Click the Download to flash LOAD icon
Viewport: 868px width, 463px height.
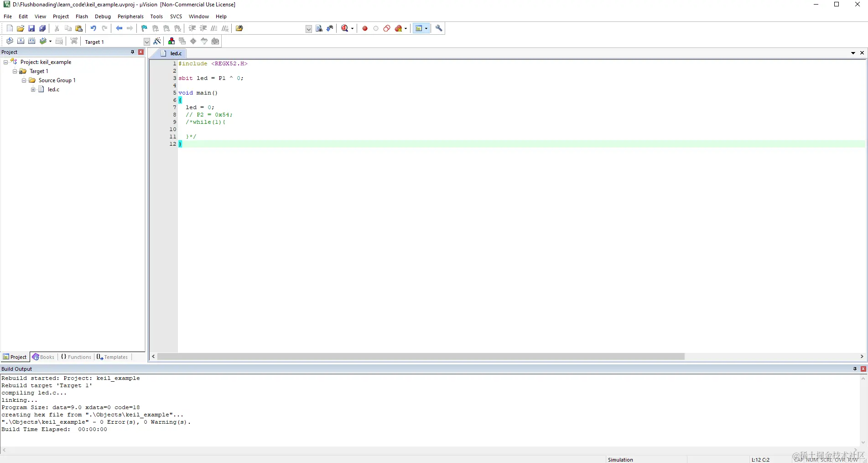tap(74, 42)
